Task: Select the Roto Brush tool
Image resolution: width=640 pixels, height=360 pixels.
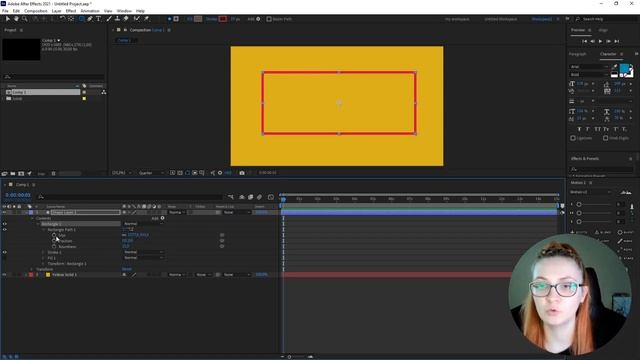Action: [136, 19]
